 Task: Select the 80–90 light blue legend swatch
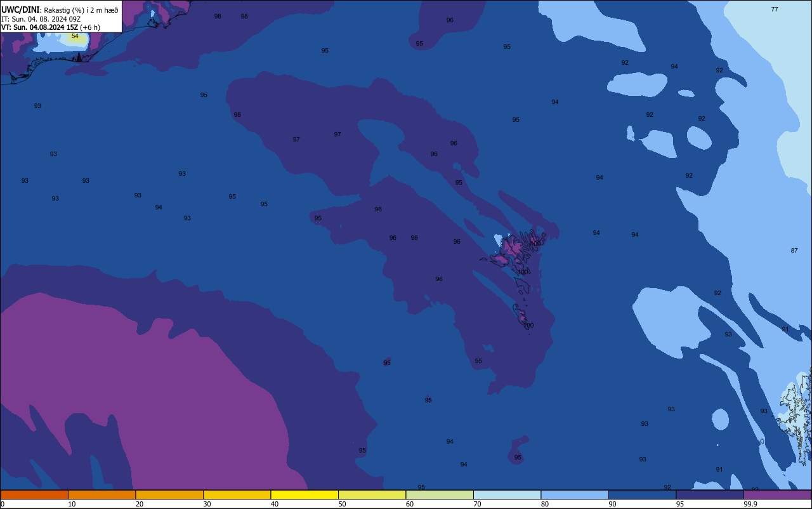[575, 494]
